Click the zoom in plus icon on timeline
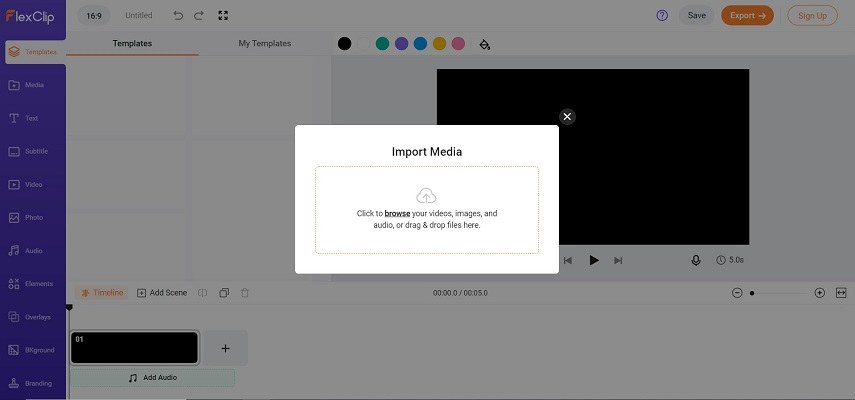 [819, 293]
